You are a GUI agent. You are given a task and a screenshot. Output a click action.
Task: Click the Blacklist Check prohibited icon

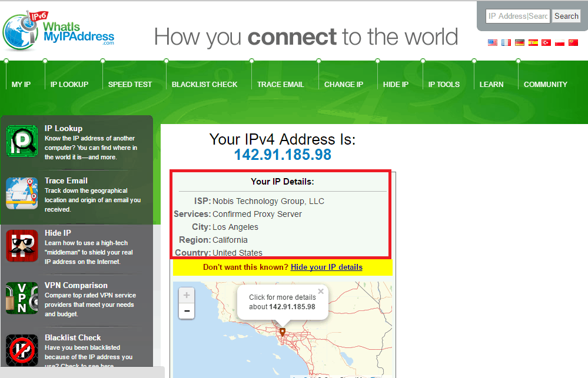22,350
